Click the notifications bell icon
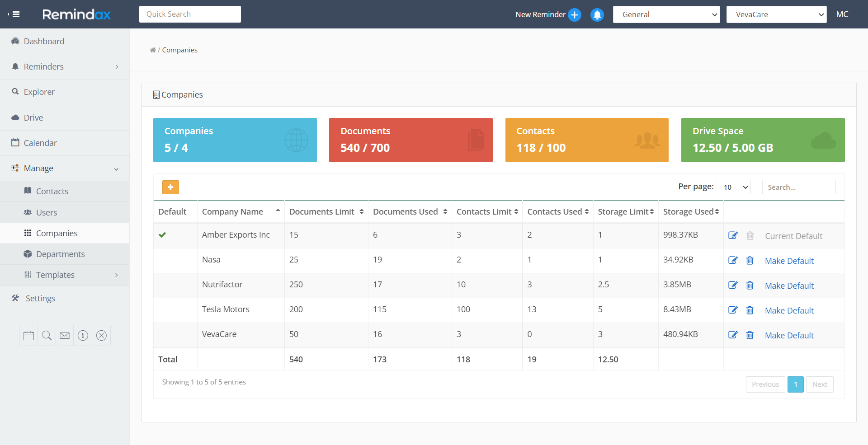Screen dimensions: 868x445 coord(597,14)
